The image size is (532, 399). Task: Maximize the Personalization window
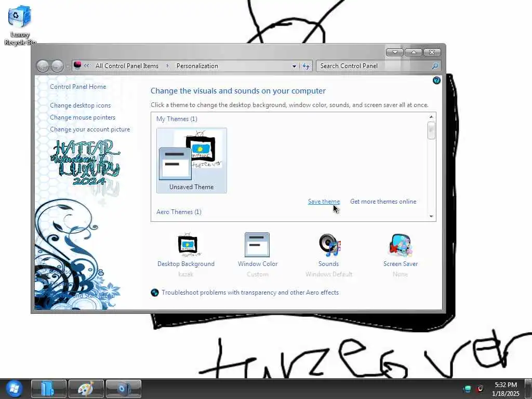pyautogui.click(x=414, y=52)
